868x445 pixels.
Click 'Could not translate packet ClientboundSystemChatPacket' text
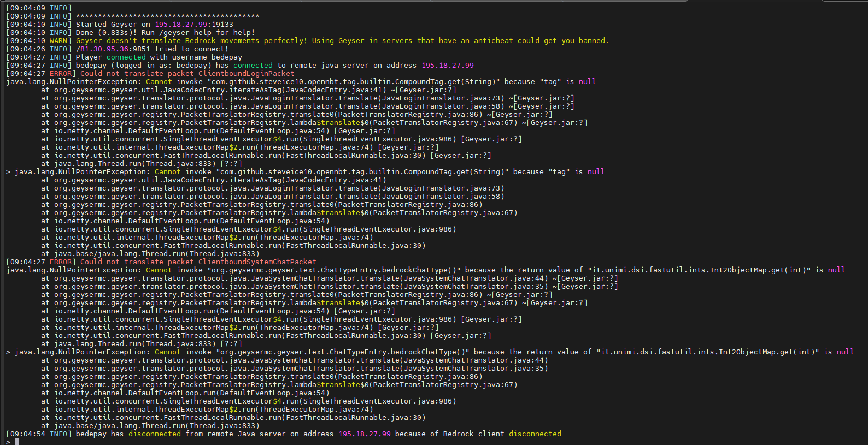coord(198,262)
